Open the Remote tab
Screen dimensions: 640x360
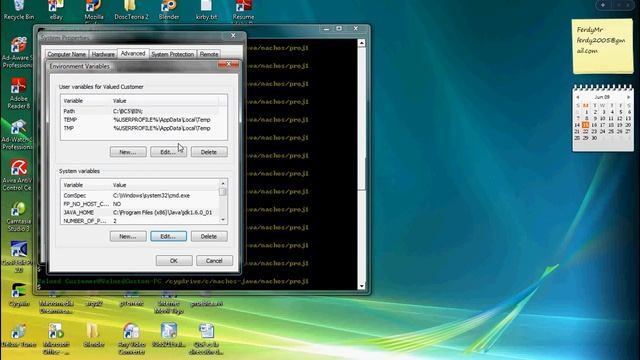point(209,54)
